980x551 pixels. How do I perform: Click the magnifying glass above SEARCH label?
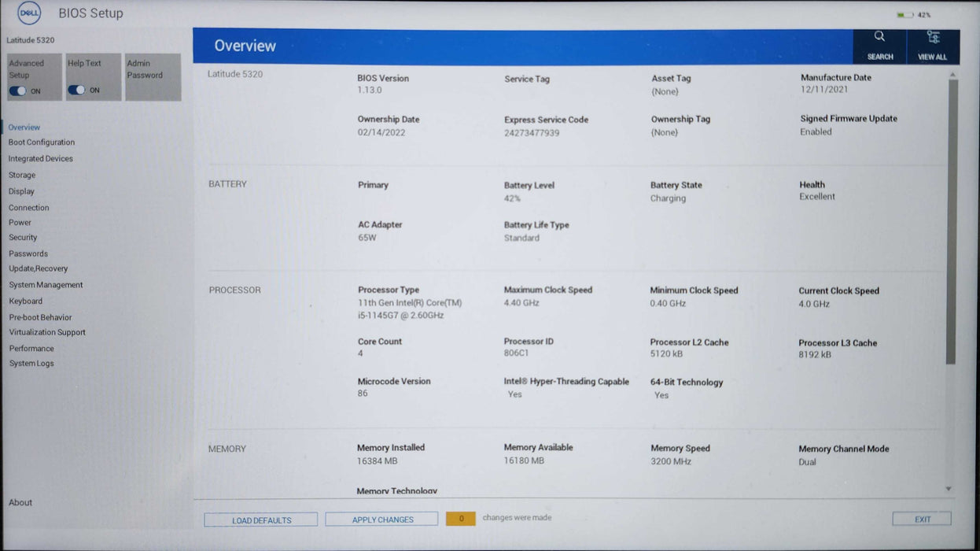(879, 36)
